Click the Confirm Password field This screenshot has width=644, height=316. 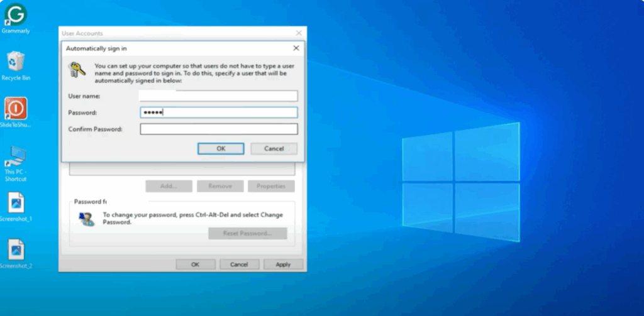coord(218,129)
